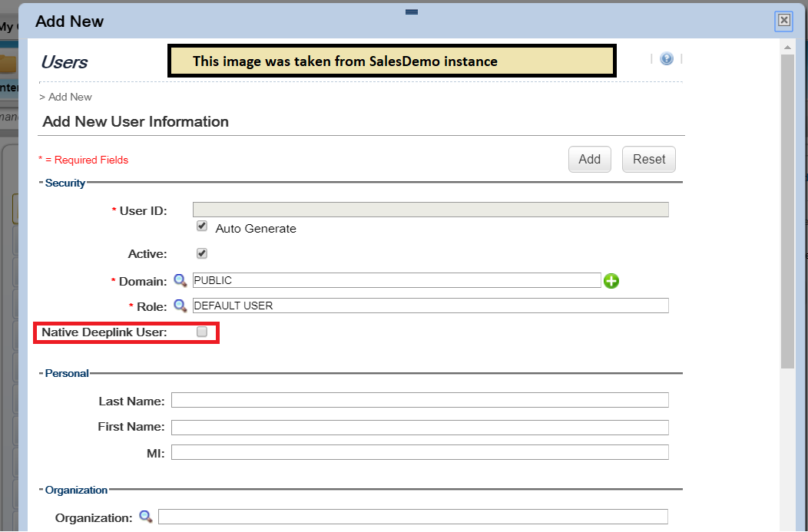Focus the Organization text field

coord(412,517)
